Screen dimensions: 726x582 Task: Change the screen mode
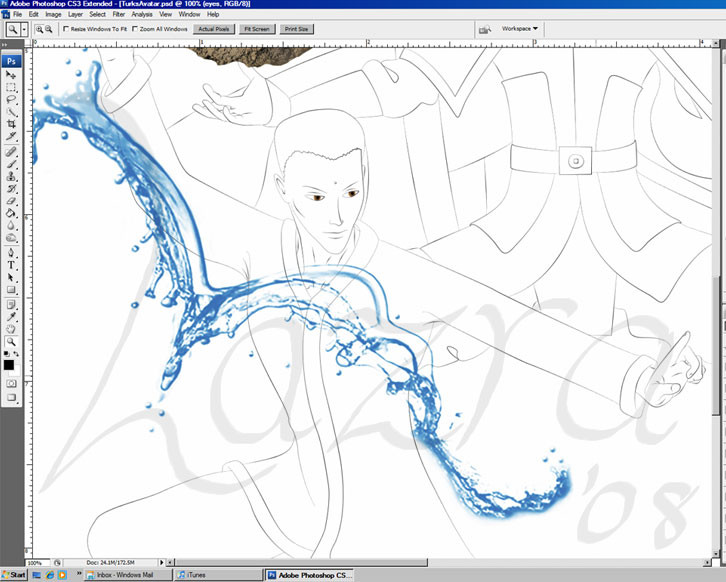[11, 397]
